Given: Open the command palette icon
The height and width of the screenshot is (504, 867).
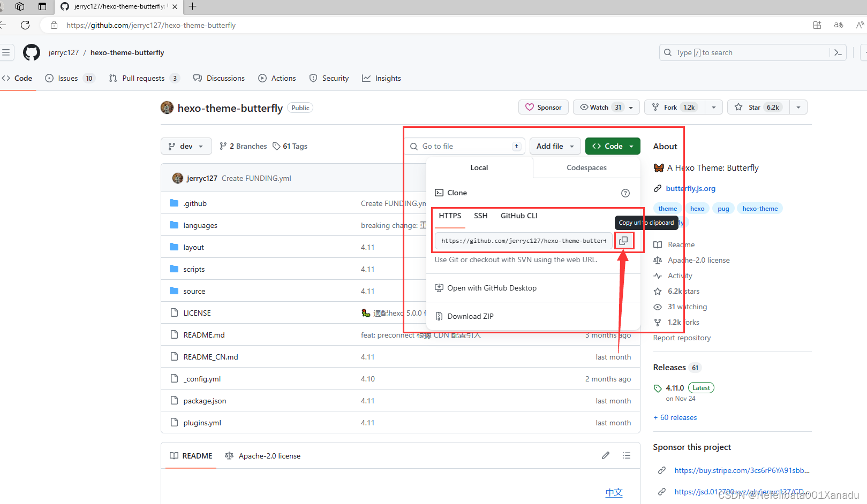Looking at the screenshot, I should 838,52.
